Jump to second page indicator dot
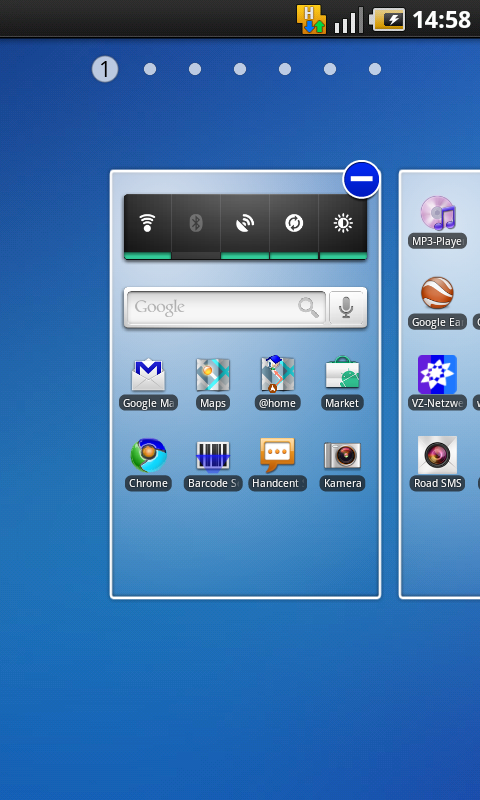 click(150, 69)
